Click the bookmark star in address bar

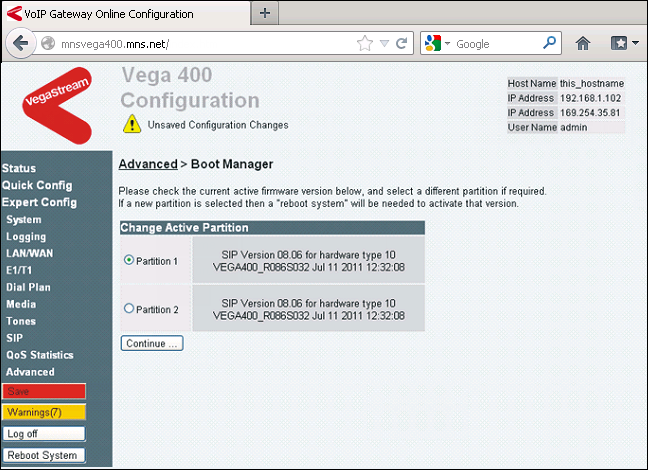(365, 44)
